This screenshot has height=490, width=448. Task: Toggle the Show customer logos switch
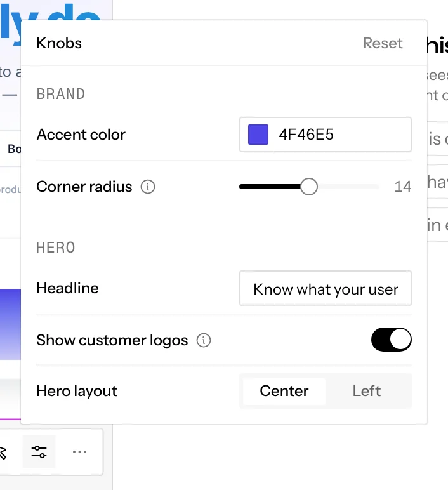[391, 340]
